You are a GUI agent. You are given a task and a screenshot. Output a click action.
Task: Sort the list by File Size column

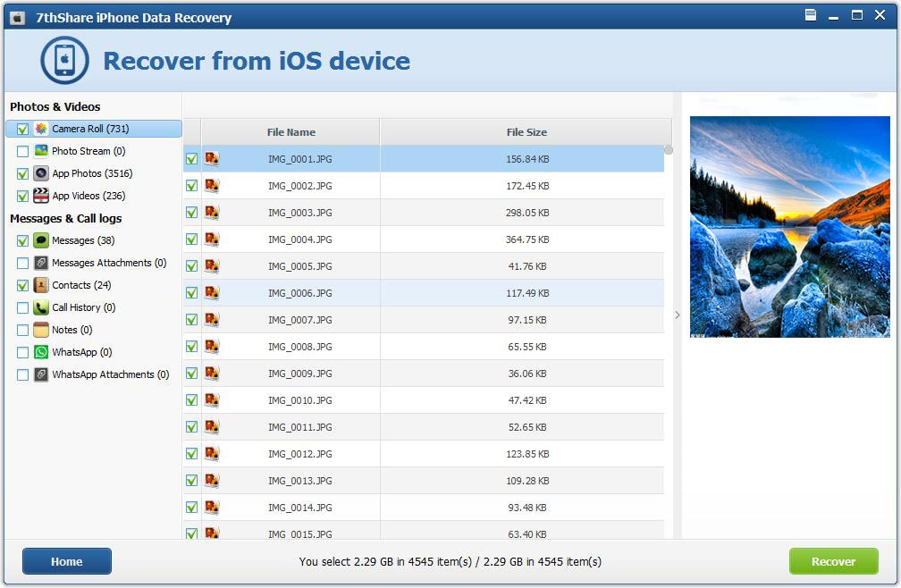click(x=526, y=132)
